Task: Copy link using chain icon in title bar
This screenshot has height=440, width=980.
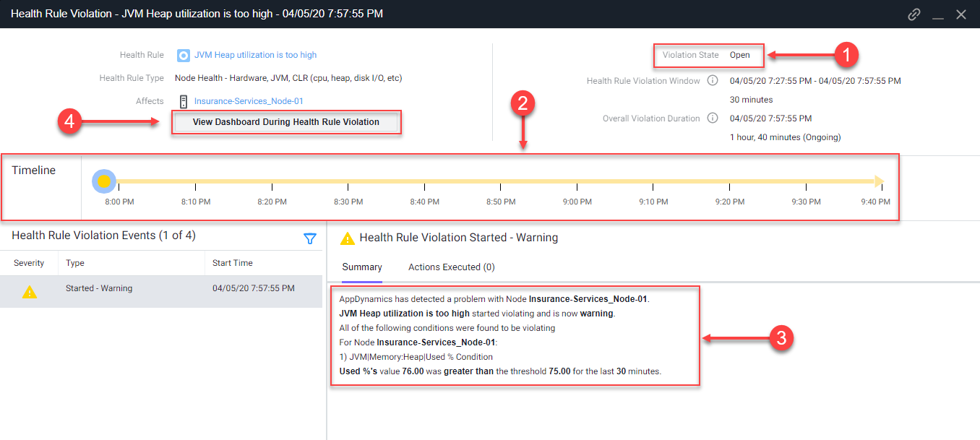Action: coord(914,14)
